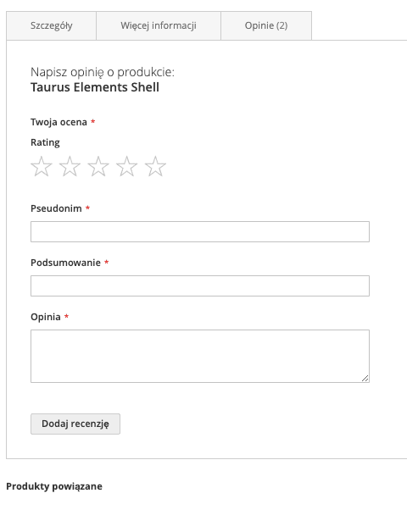
Task: Choose the third star in Rating
Action: pyautogui.click(x=98, y=166)
